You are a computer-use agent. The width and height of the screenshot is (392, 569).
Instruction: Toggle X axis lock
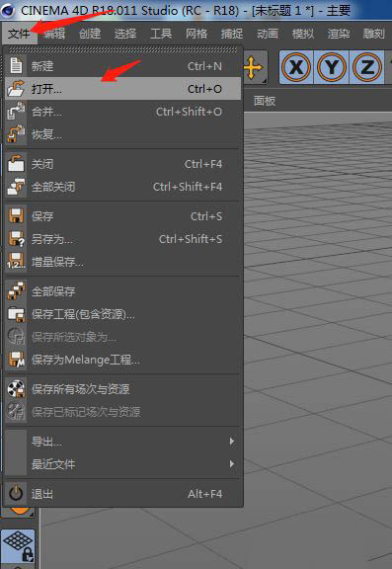(x=296, y=67)
